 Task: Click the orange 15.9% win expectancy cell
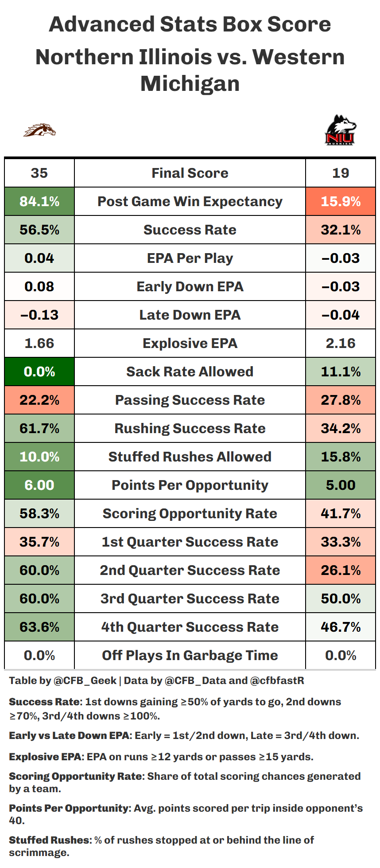[341, 201]
